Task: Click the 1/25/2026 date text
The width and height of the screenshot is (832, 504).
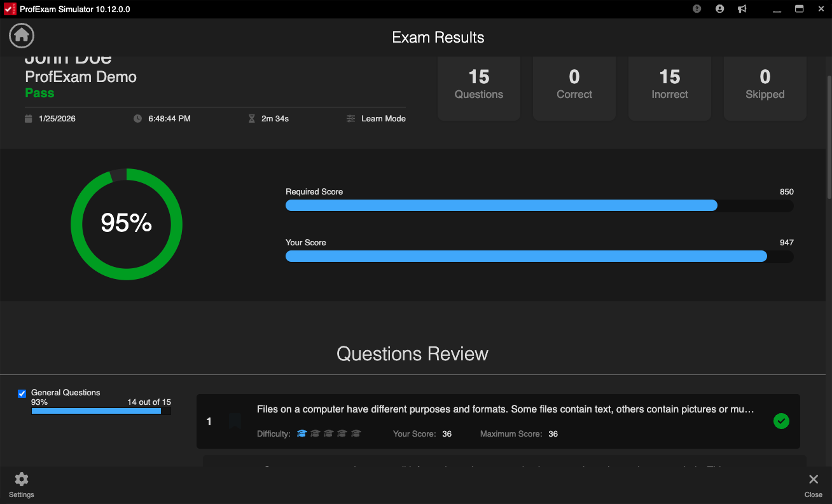Action: coord(57,119)
